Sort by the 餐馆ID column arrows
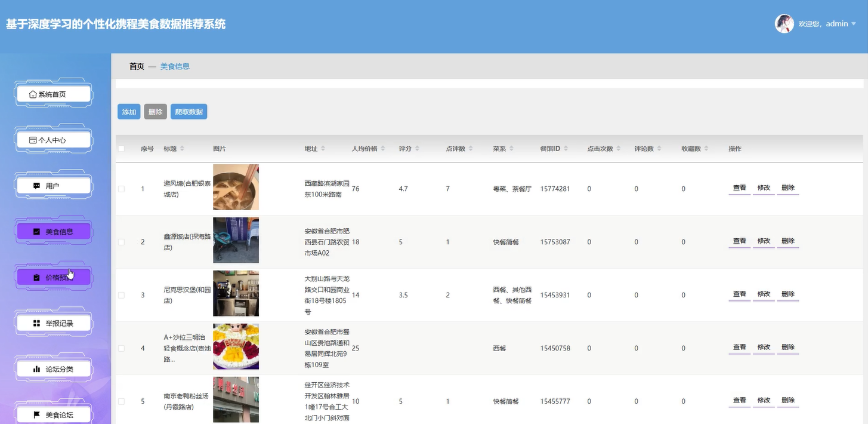The width and height of the screenshot is (868, 424). [566, 149]
